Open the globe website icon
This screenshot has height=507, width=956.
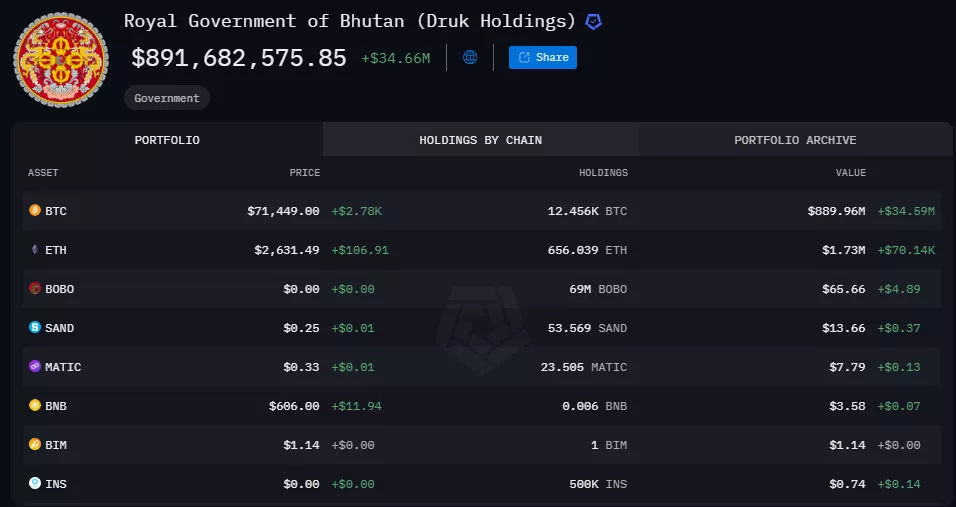(470, 58)
